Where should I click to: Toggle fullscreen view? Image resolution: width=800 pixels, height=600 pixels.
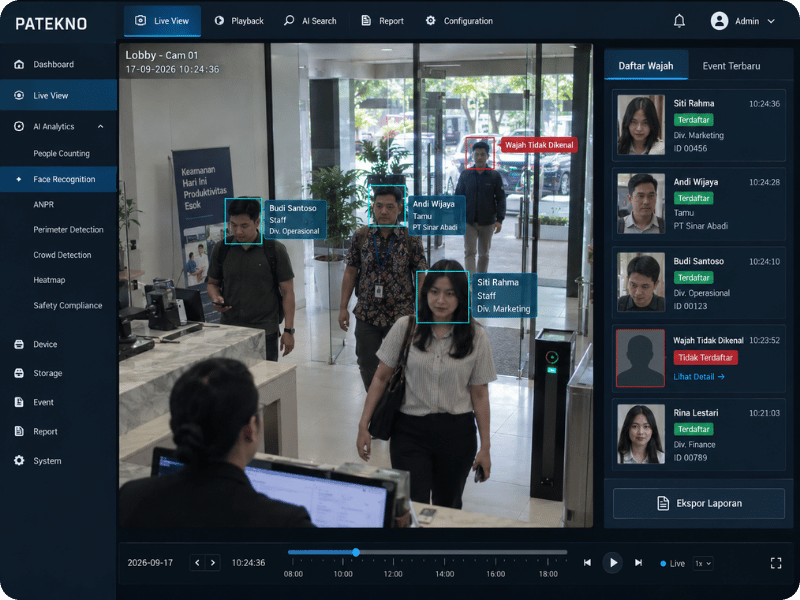click(776, 563)
